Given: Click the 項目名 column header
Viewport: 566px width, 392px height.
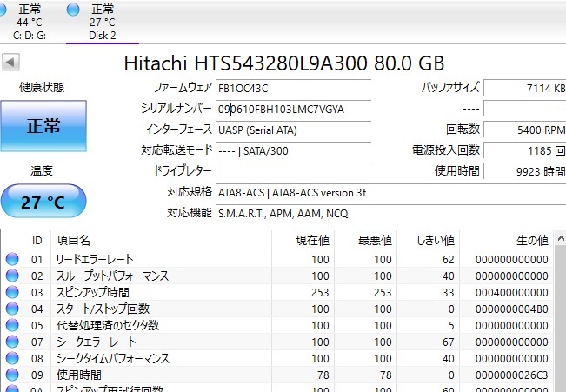Looking at the screenshot, I should click(x=161, y=241).
